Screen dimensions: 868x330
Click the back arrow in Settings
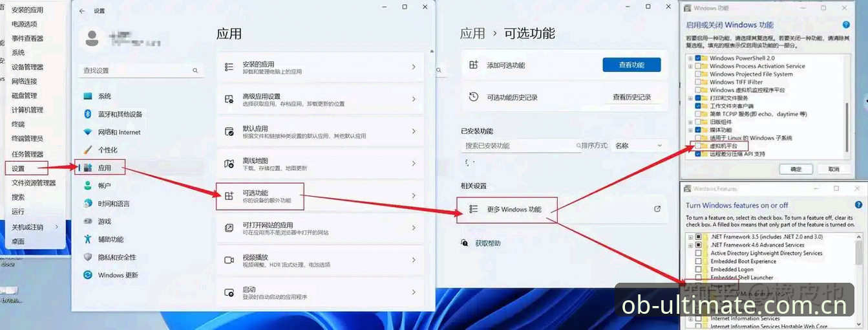[x=82, y=11]
